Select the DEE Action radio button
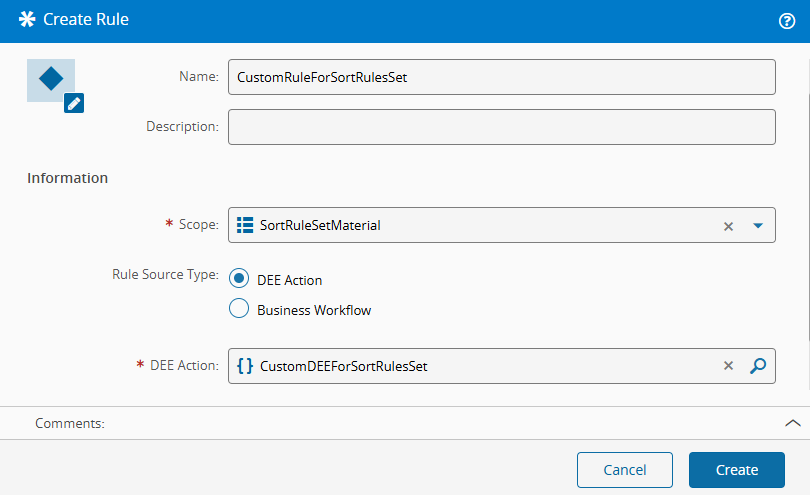 point(239,280)
